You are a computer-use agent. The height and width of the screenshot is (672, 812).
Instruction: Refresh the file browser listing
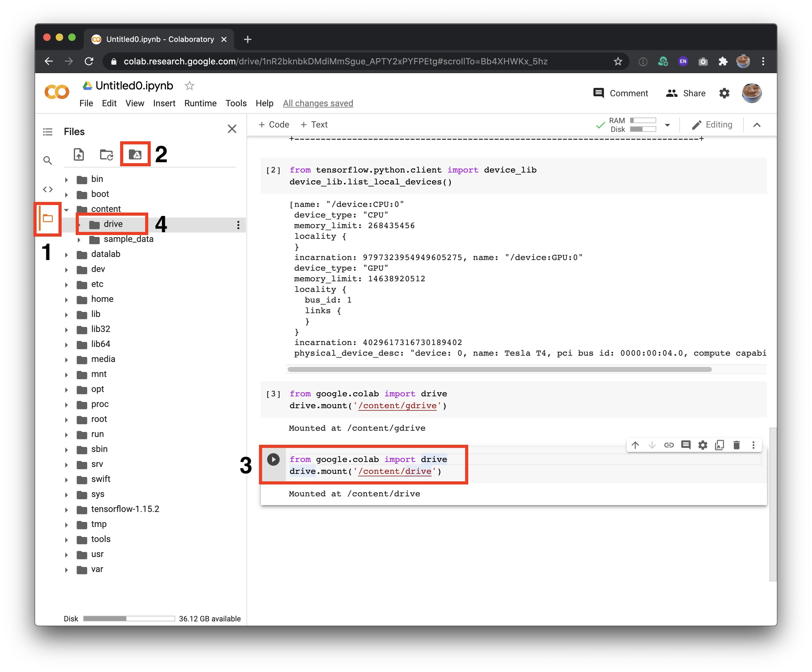(x=106, y=155)
